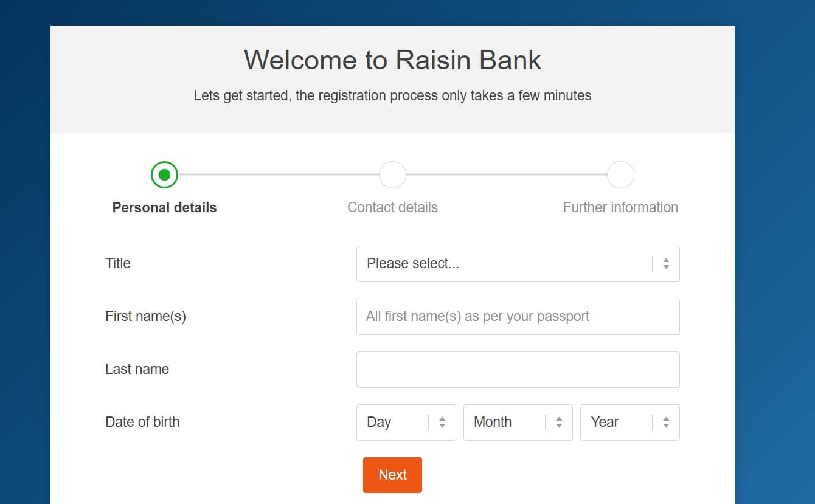815x504 pixels.
Task: Click the down arrow on the Year stepper
Action: click(667, 426)
